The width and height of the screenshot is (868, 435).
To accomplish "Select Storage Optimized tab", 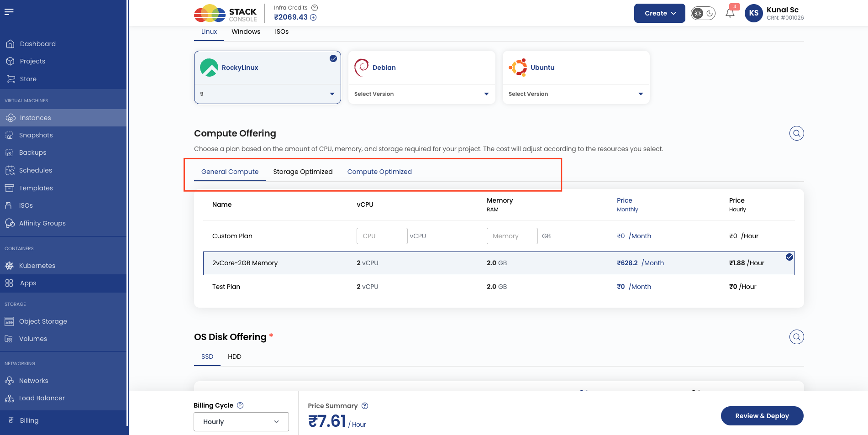I will click(303, 172).
